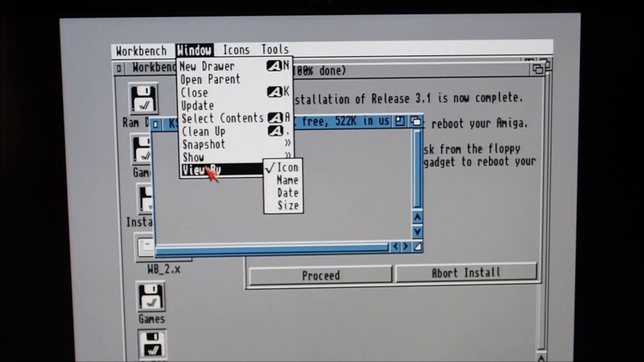
Task: Click the Ram Disk icon
Action: pyautogui.click(x=143, y=100)
